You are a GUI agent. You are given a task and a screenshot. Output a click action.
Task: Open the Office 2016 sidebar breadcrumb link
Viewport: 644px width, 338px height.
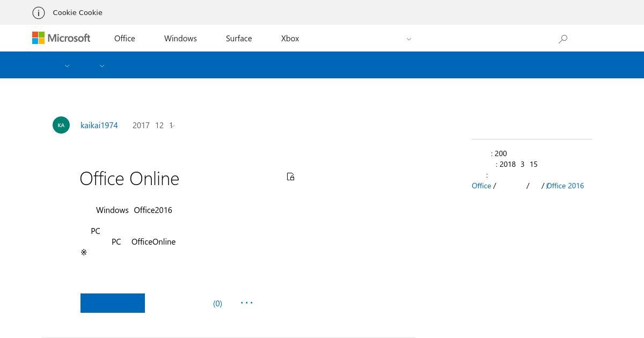click(x=565, y=186)
